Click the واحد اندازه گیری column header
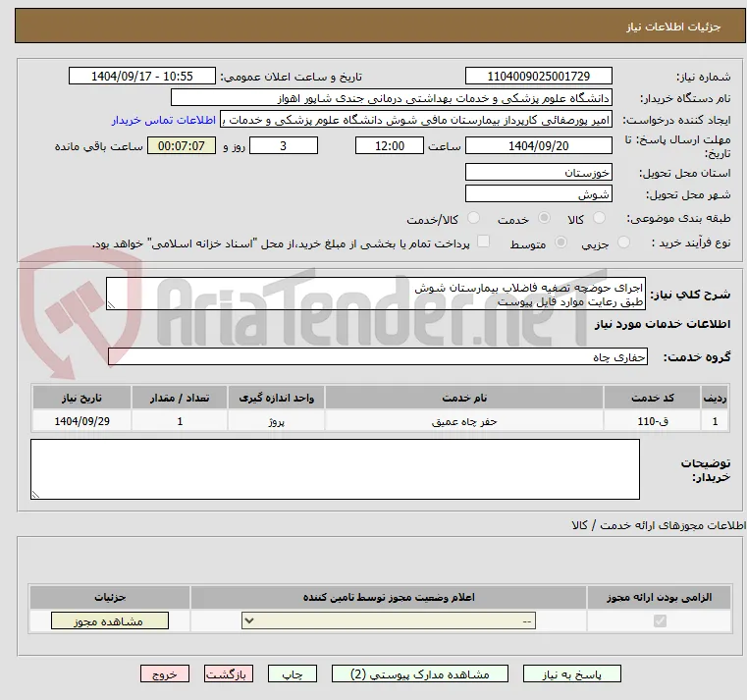This screenshot has height=700, width=747. pos(276,398)
